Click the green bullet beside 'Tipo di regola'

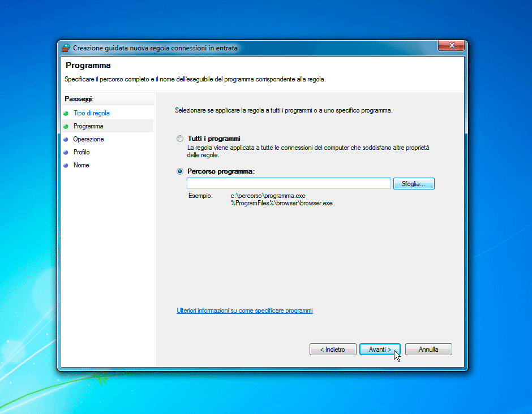click(66, 113)
